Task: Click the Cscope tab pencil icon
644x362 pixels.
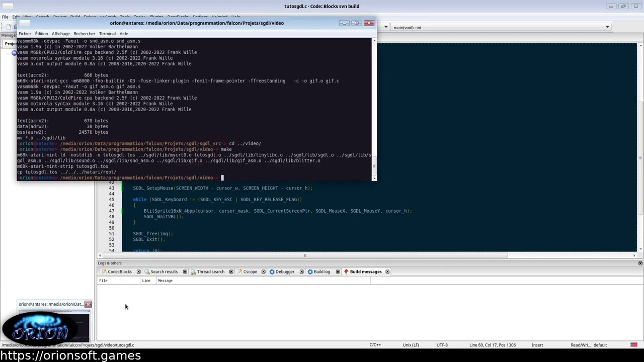Action: (x=239, y=271)
